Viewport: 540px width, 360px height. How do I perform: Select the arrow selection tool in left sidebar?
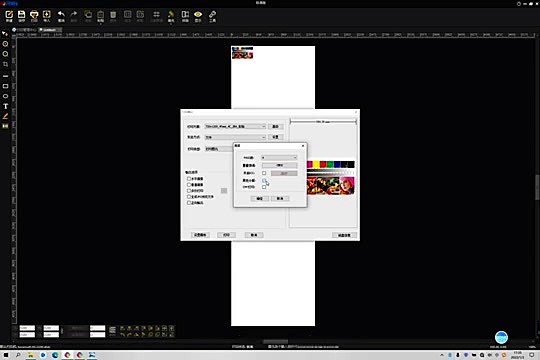pyautogui.click(x=5, y=34)
